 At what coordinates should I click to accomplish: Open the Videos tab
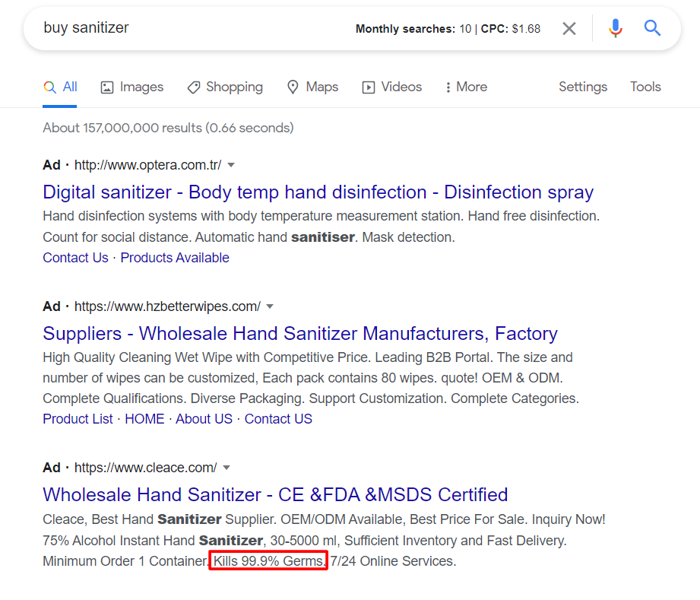[392, 87]
